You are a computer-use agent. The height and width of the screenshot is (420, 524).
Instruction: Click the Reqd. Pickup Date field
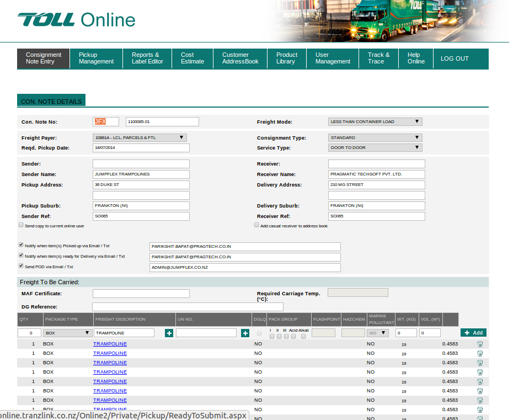click(141, 148)
